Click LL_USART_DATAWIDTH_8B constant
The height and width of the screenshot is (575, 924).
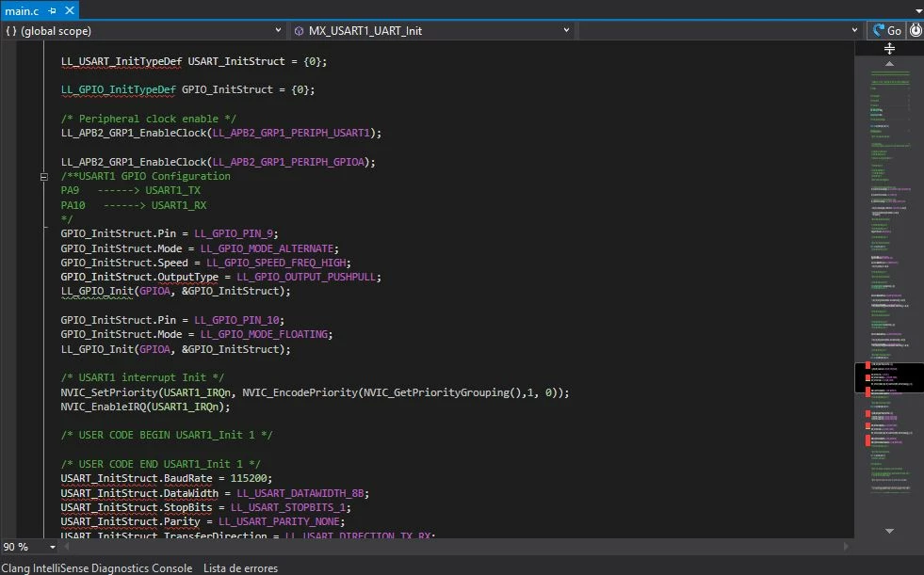pos(300,493)
